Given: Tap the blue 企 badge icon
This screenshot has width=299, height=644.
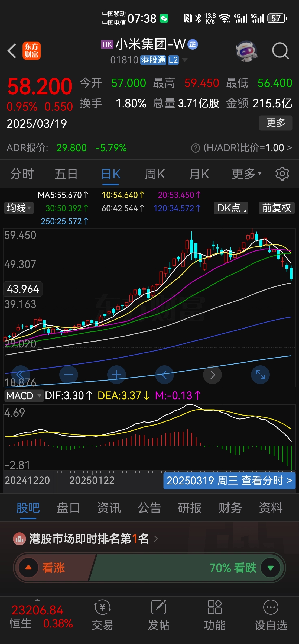Looking at the screenshot, I should [x=193, y=44].
